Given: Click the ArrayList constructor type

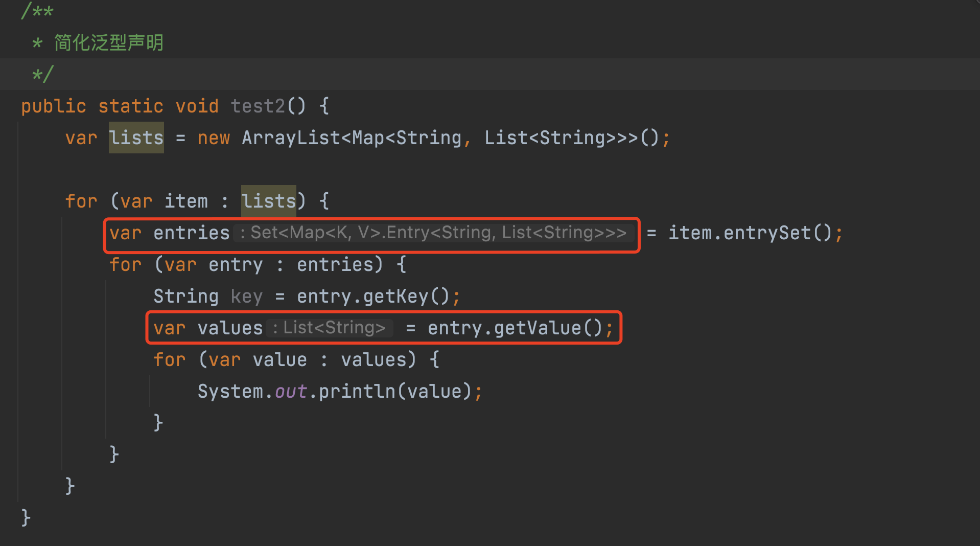Looking at the screenshot, I should click(x=291, y=138).
